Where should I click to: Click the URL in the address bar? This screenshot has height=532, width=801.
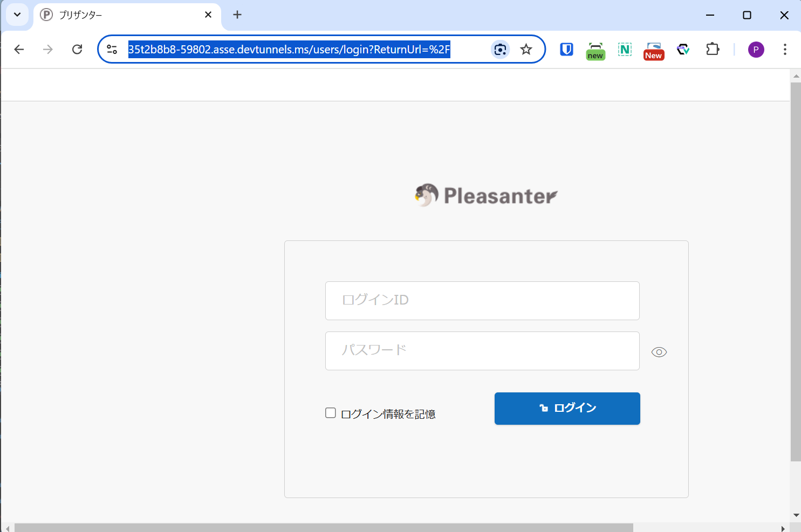(x=289, y=50)
